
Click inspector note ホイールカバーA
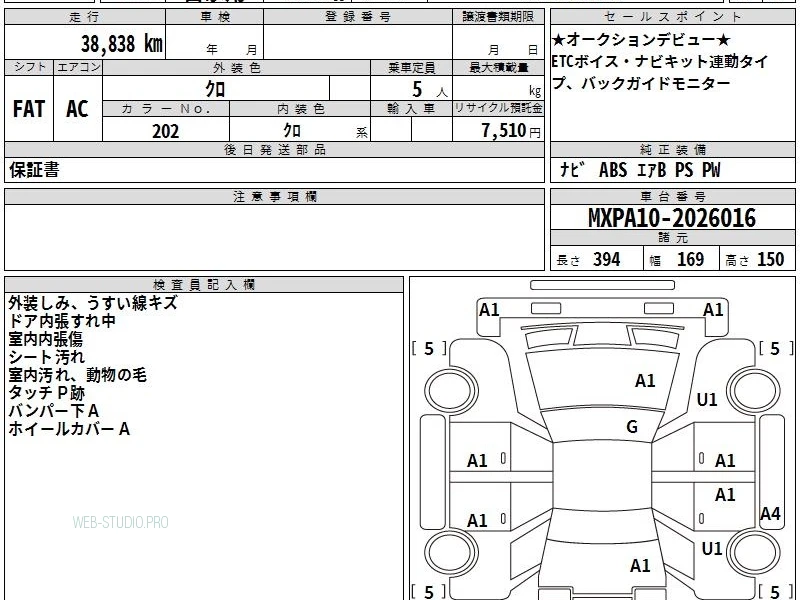click(69, 429)
